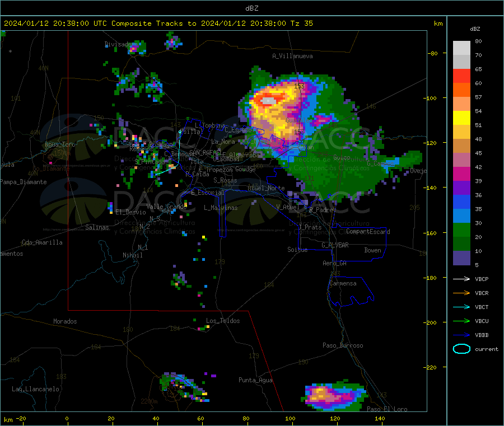This screenshot has height=426, width=504.
Task: Click the Soitue location label
Action: [297, 249]
